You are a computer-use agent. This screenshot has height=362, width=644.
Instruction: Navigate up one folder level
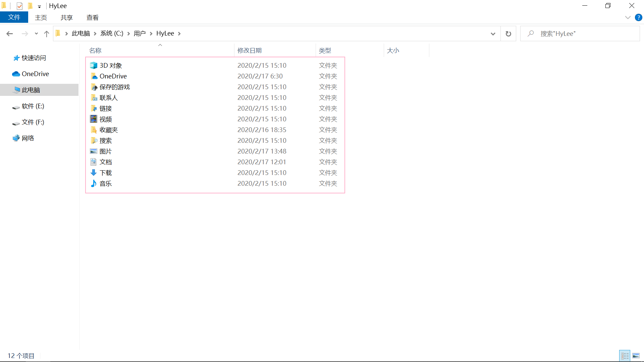pyautogui.click(x=47, y=34)
